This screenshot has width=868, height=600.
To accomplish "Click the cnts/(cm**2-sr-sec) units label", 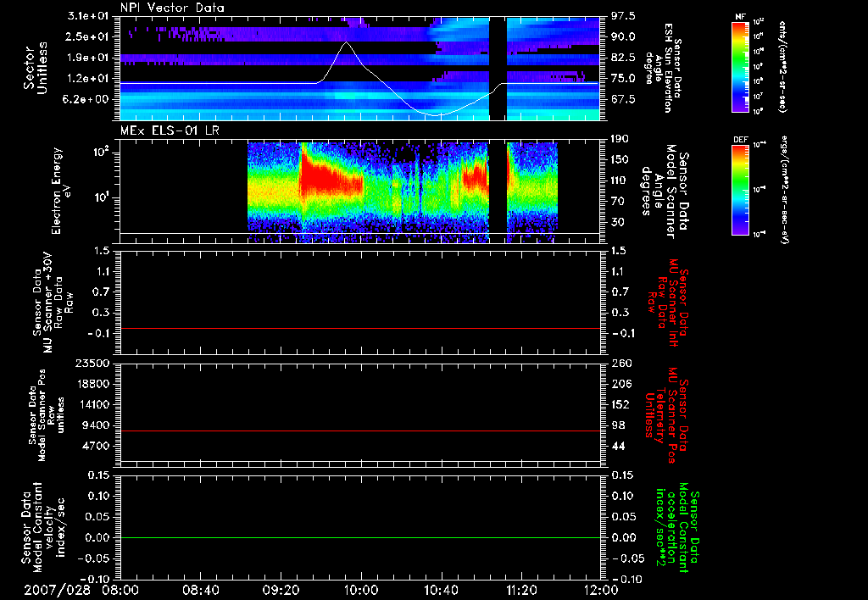I will click(x=782, y=67).
